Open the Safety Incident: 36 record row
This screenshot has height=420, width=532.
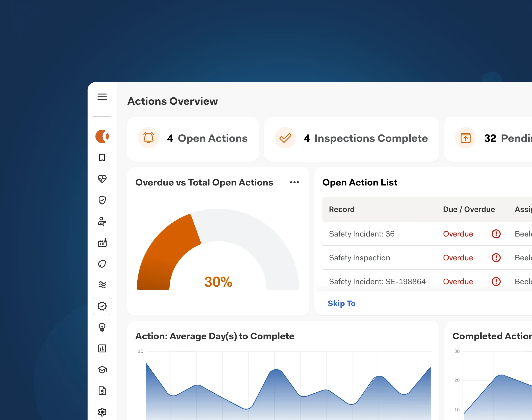coord(362,234)
